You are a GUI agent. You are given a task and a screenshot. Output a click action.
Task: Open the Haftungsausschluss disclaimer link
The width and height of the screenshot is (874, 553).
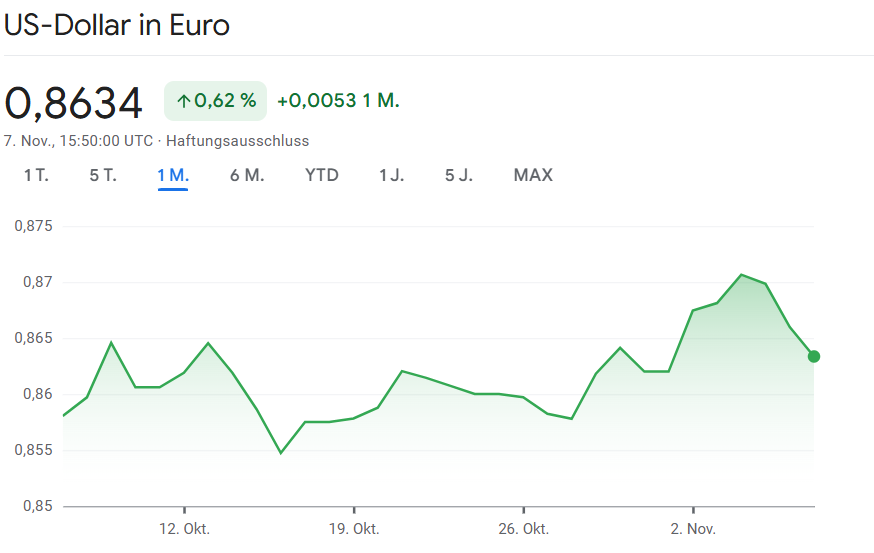237,141
